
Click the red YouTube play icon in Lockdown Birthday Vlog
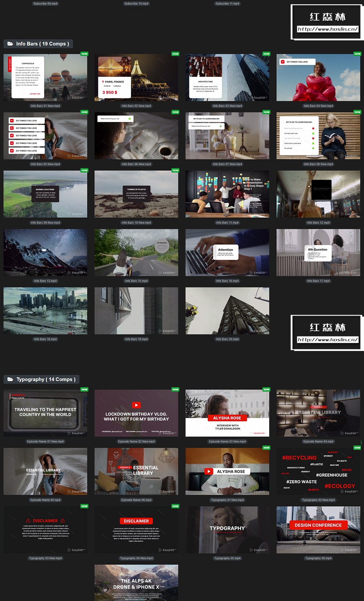[136, 405]
